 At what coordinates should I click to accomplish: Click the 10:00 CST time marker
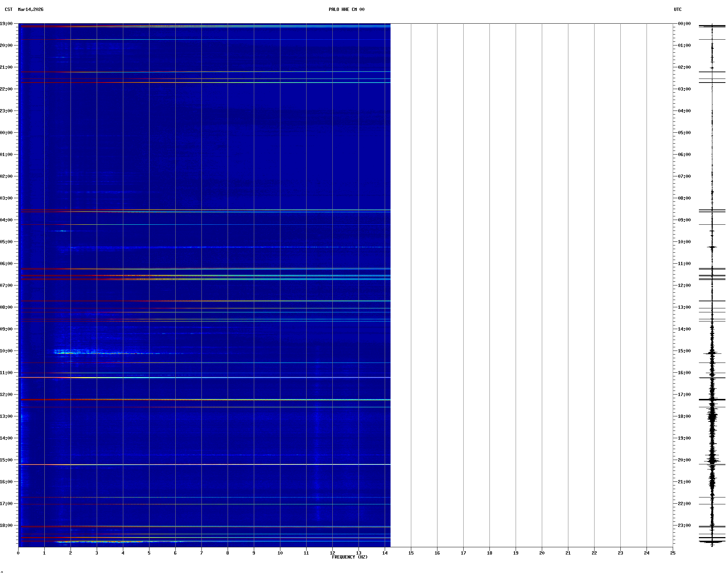coord(7,351)
